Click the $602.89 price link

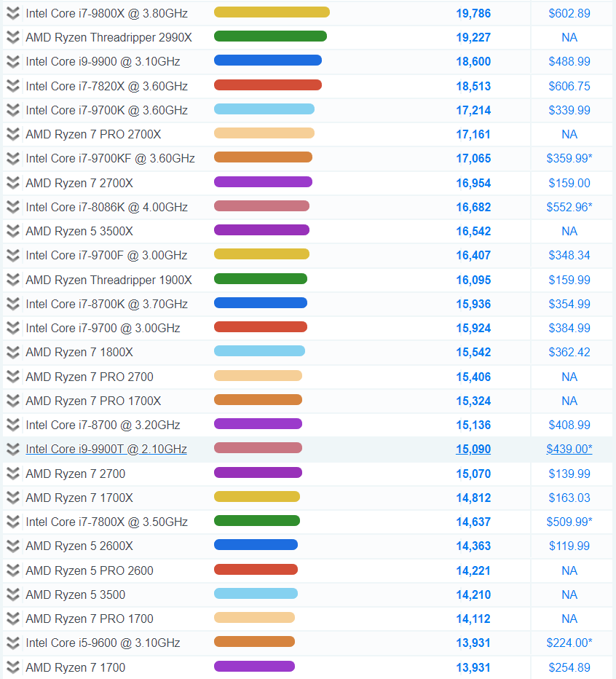click(569, 13)
